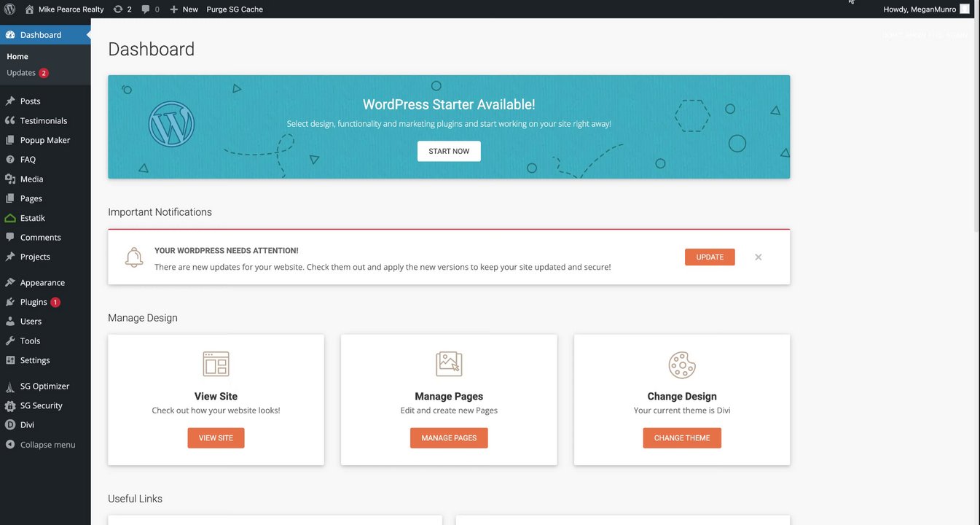Screen dimensions: 980x525
Task: Open the New content menu
Action: (x=184, y=9)
